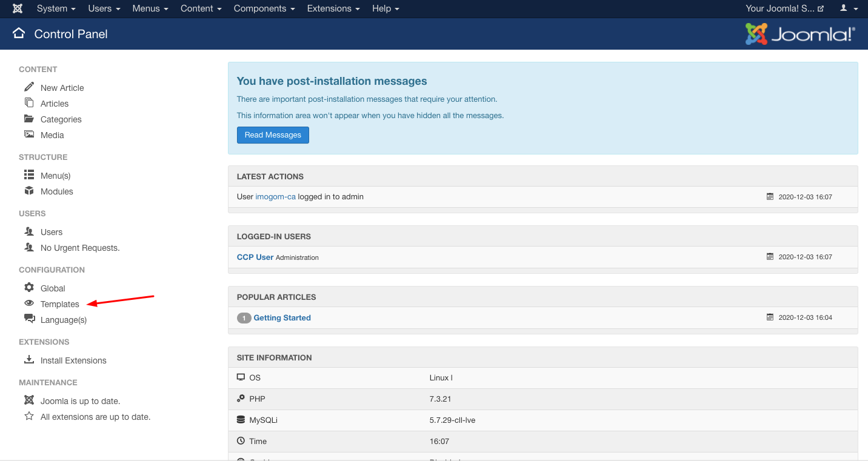Open the System dropdown menu
This screenshot has height=461, width=868.
tap(56, 8)
